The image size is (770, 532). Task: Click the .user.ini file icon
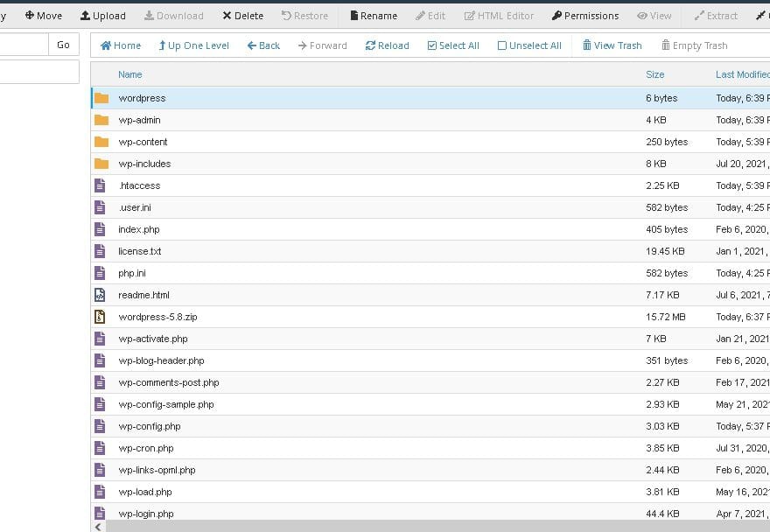click(x=100, y=207)
